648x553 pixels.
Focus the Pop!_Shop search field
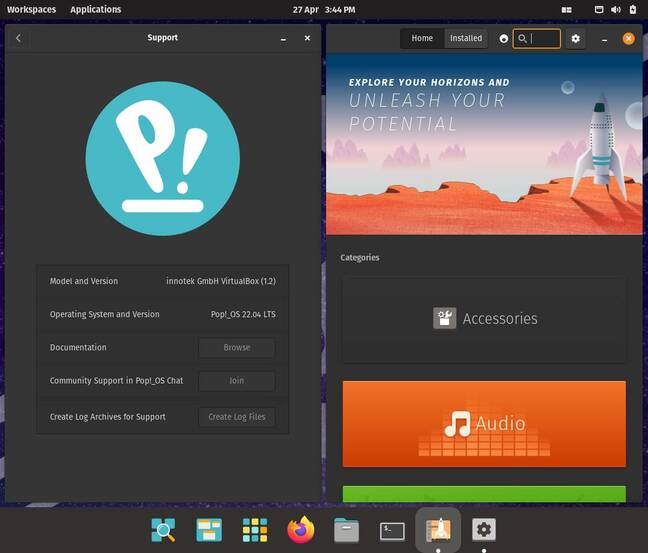[x=536, y=38]
